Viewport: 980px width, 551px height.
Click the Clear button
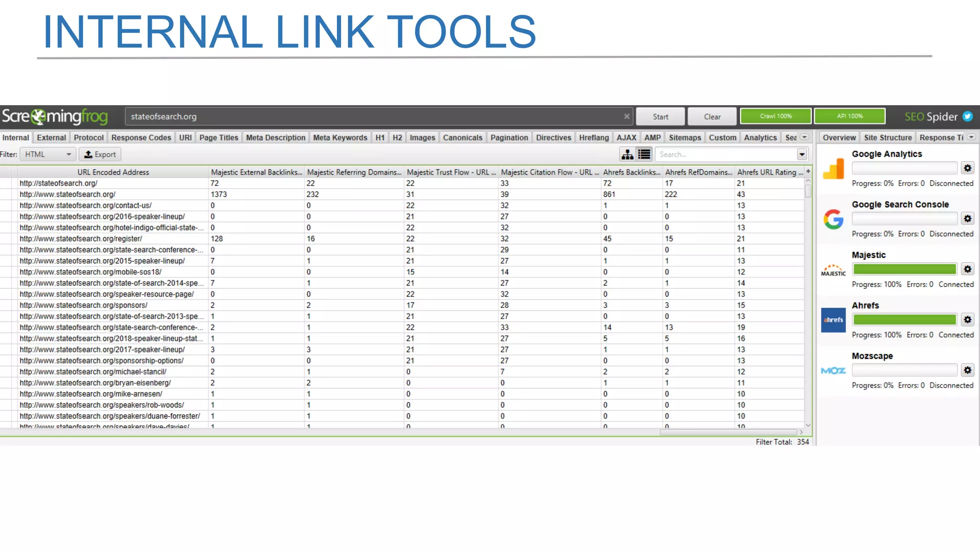(x=712, y=116)
